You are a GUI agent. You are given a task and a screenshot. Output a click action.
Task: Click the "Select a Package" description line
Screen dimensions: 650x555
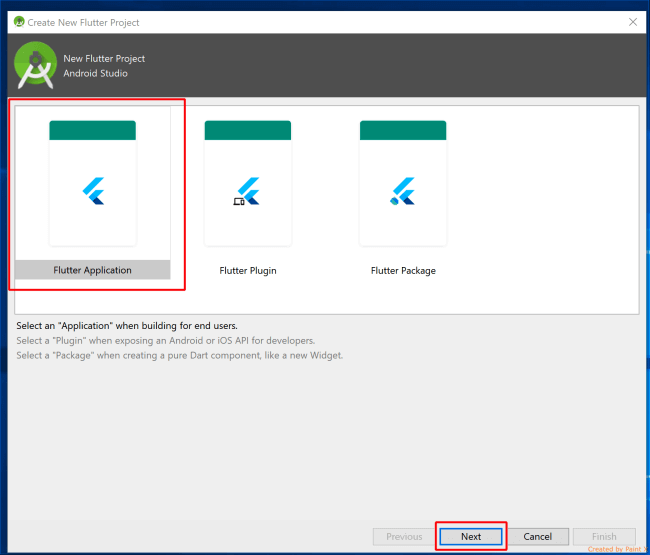pyautogui.click(x=179, y=356)
